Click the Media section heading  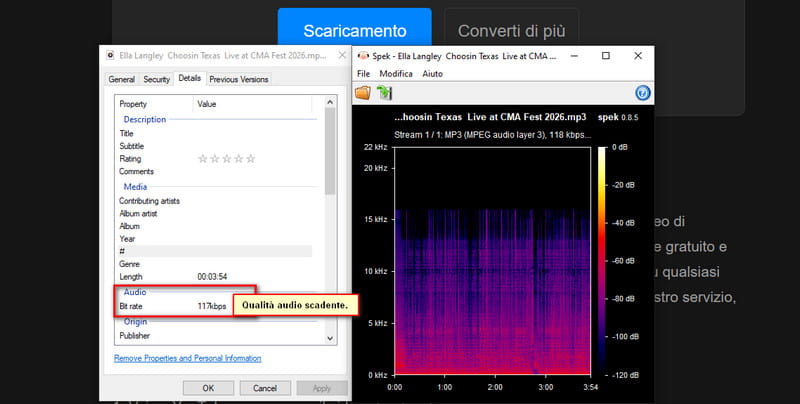pyautogui.click(x=135, y=187)
